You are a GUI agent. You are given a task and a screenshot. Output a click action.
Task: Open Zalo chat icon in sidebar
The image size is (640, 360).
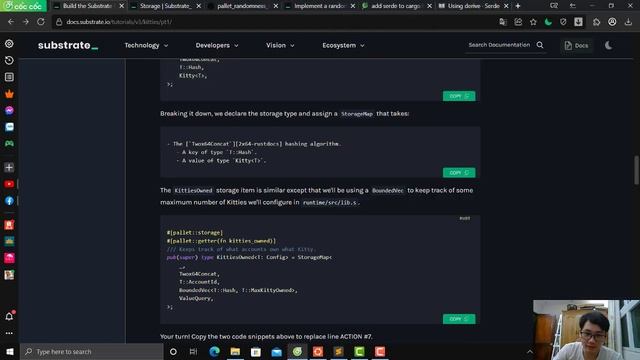pyautogui.click(x=9, y=127)
